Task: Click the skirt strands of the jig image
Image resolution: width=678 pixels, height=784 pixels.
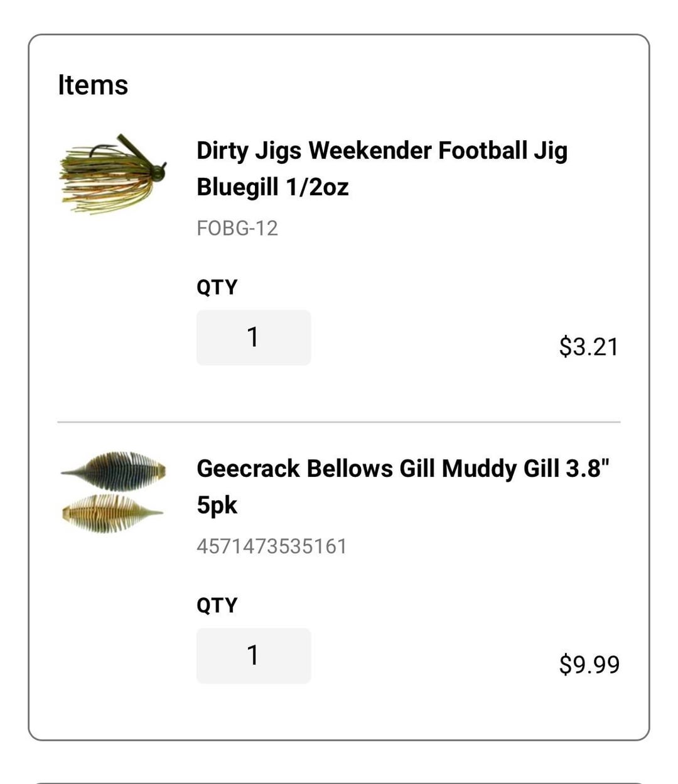Action: tap(94, 185)
